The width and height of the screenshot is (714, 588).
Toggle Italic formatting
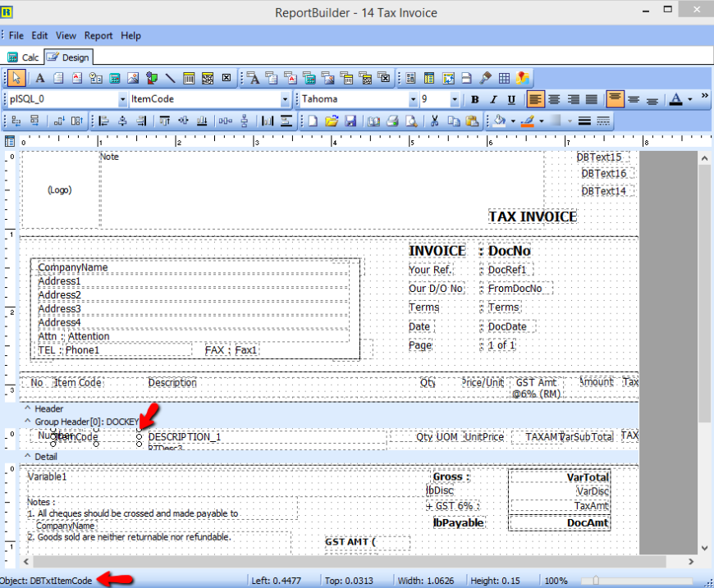click(x=493, y=99)
